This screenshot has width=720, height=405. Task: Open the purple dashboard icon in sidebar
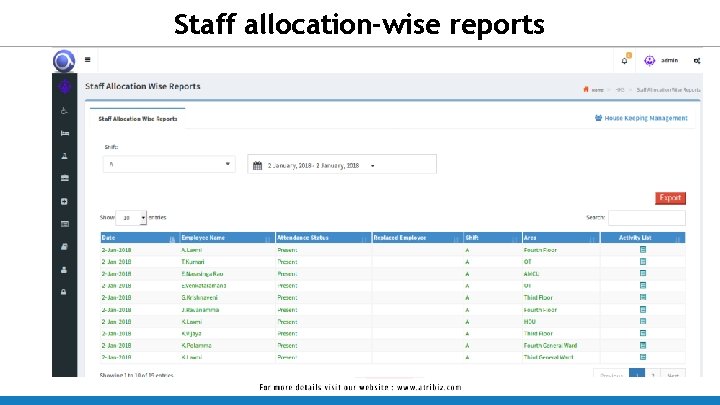coord(65,86)
